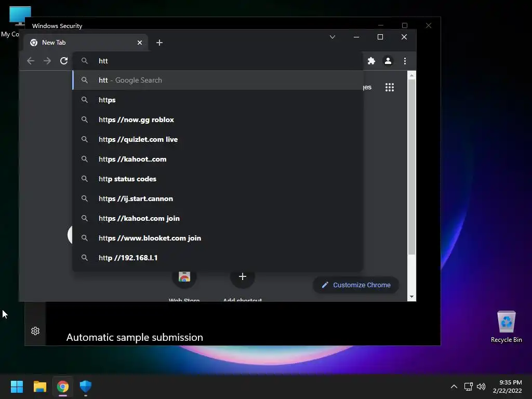Pick the 'http //192.168.l.1' suggestion

point(218,258)
